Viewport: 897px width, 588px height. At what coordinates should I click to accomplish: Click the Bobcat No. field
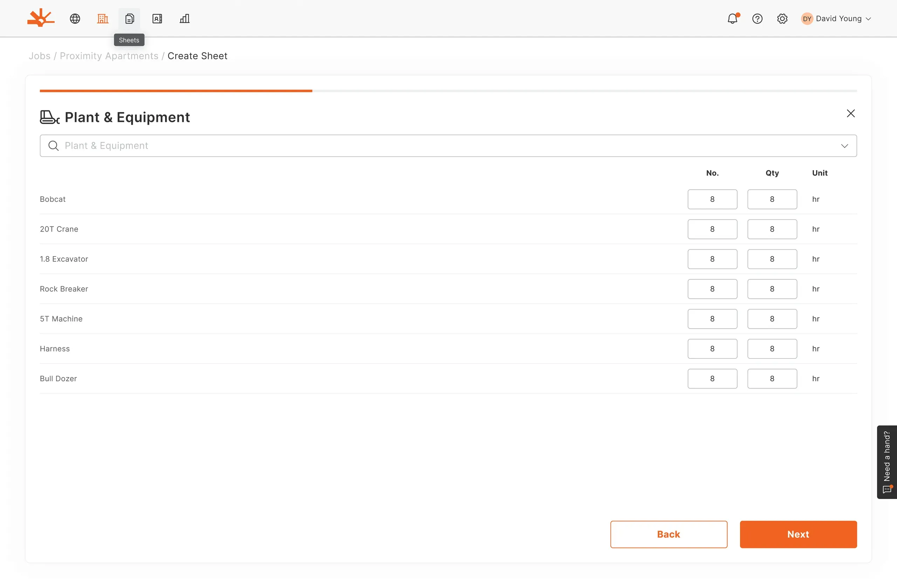[712, 199]
